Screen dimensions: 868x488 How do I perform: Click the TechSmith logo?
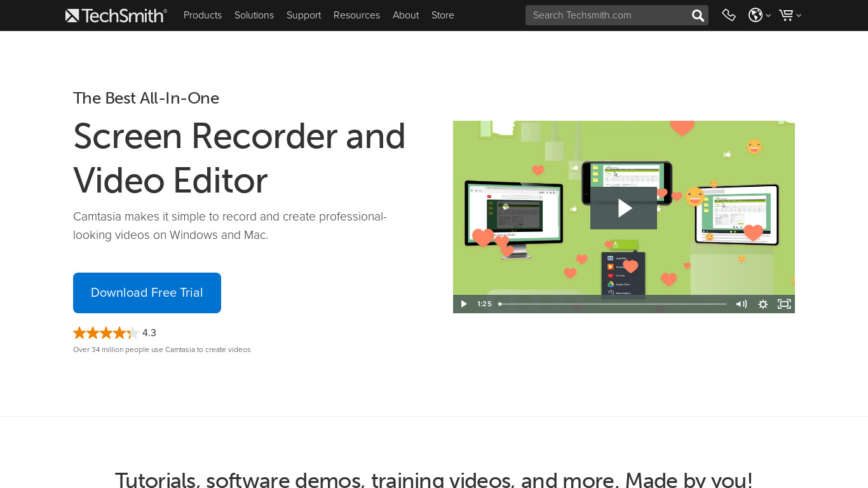pyautogui.click(x=116, y=15)
